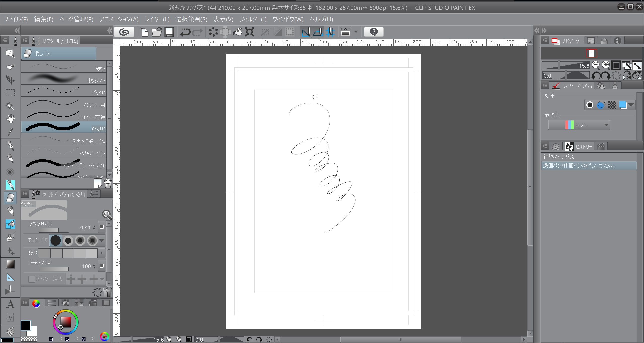Viewport: 644px width, 343px height.
Task: Select the Hand move tool
Action: [10, 119]
